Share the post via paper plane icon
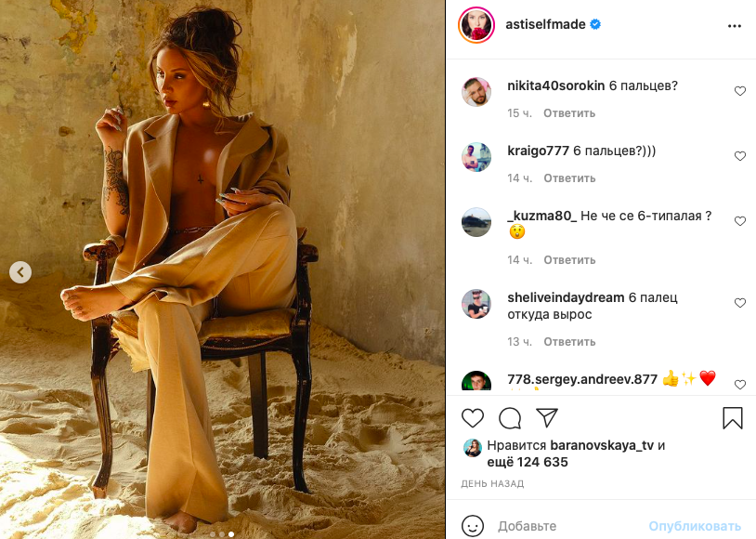 [x=547, y=417]
